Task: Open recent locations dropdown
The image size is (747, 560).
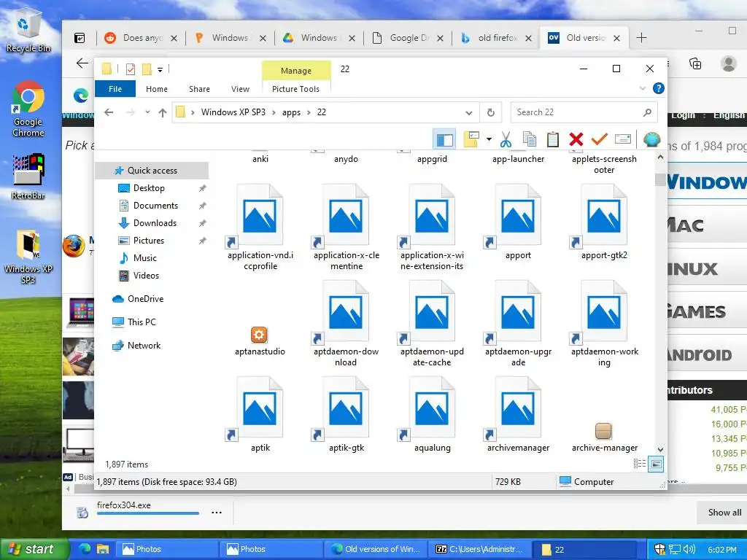Action: point(147,112)
